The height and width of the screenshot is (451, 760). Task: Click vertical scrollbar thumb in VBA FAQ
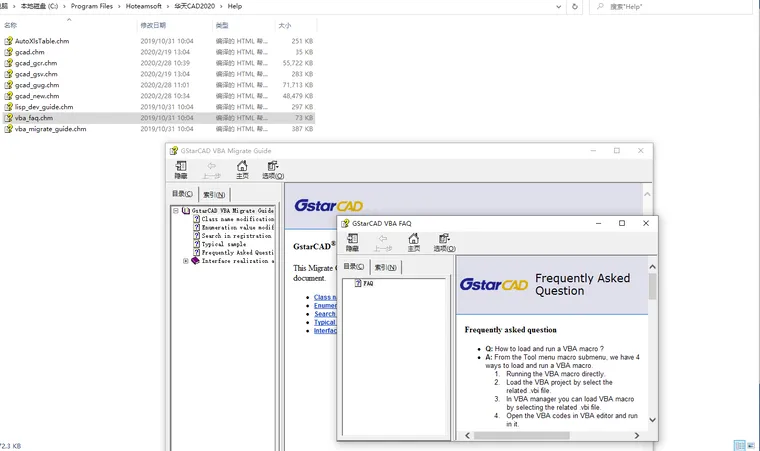pyautogui.click(x=652, y=287)
